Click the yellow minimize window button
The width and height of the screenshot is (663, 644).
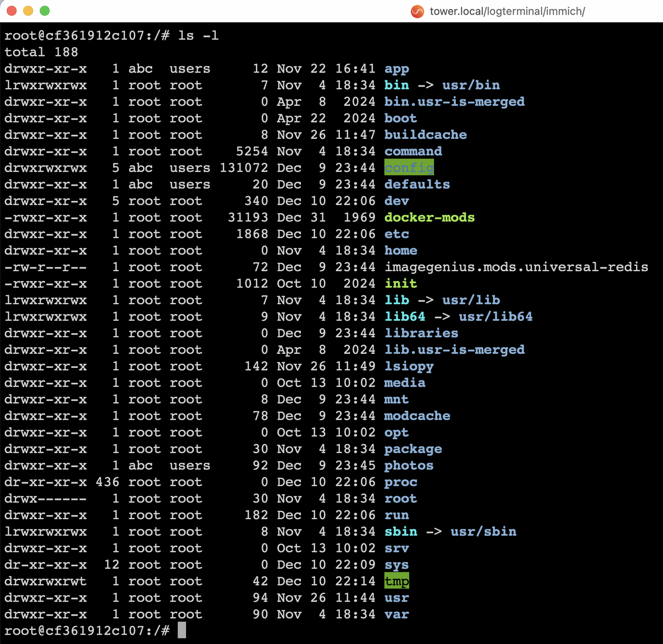coord(28,11)
